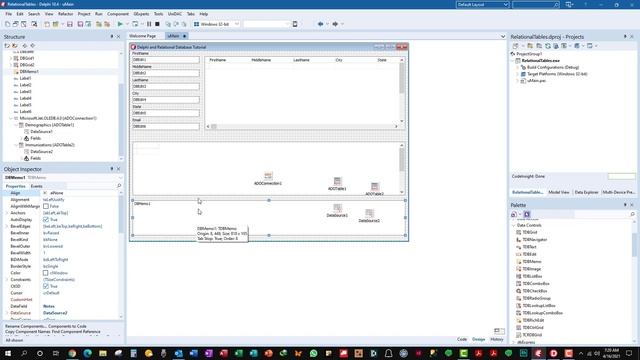Open Chrome from the taskbar

[x=72, y=353]
